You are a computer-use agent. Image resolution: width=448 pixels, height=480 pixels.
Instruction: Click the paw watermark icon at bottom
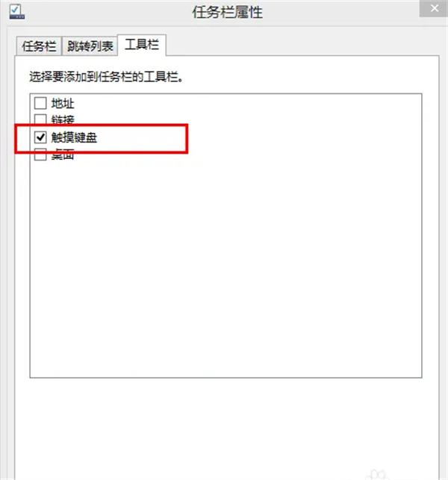coord(376,475)
